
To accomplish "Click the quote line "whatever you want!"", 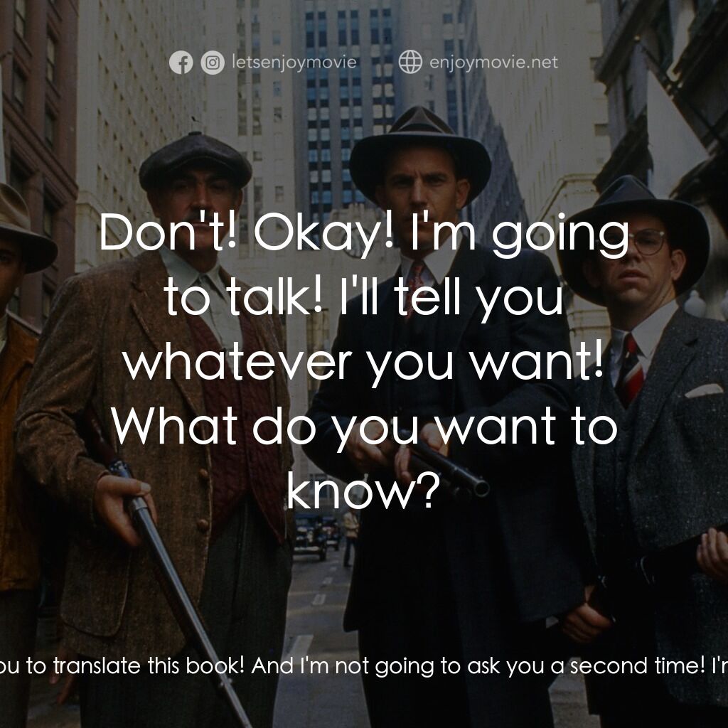I will pyautogui.click(x=364, y=363).
